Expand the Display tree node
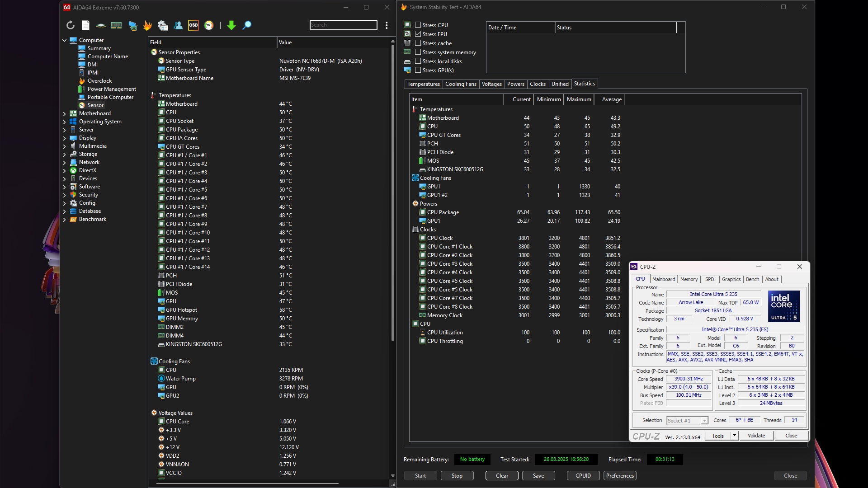This screenshot has height=488, width=868. 65,138
